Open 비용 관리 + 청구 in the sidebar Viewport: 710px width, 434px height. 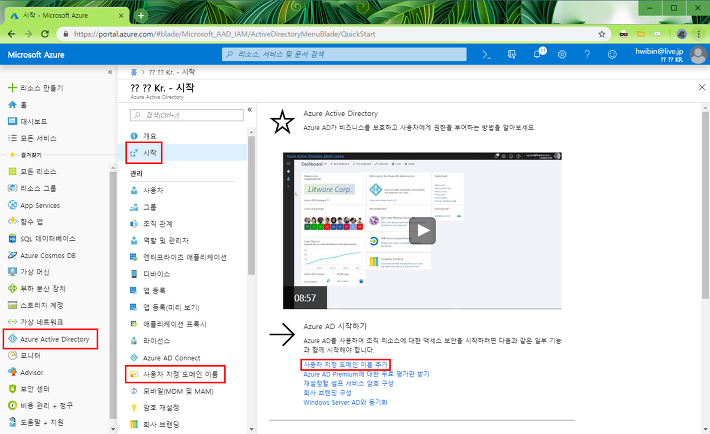click(x=41, y=405)
